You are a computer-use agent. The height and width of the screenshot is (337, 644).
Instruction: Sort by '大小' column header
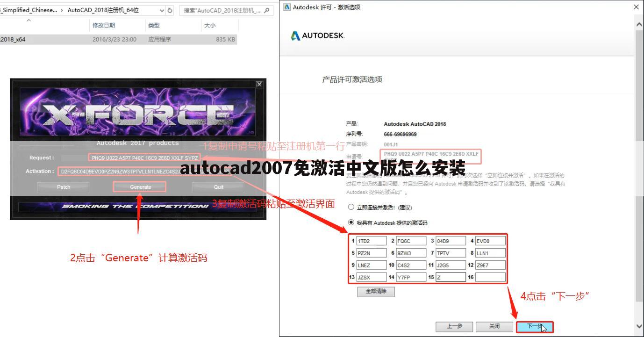[x=209, y=26]
